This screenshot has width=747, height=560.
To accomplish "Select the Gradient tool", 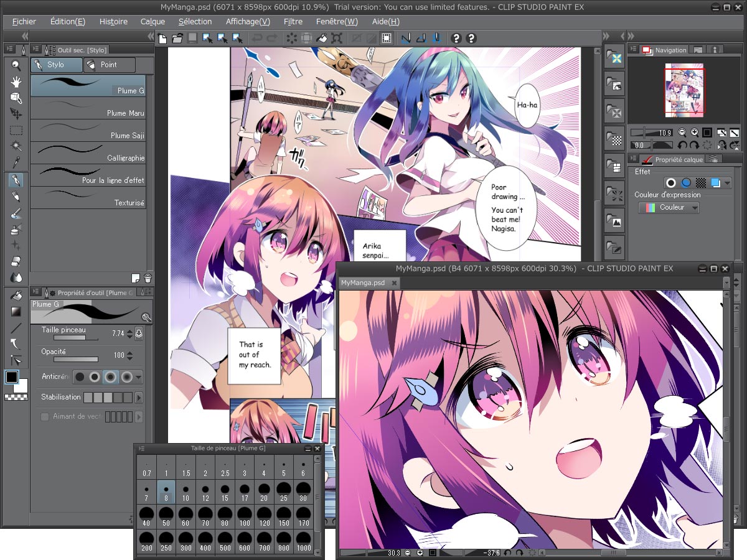I will pyautogui.click(x=16, y=311).
